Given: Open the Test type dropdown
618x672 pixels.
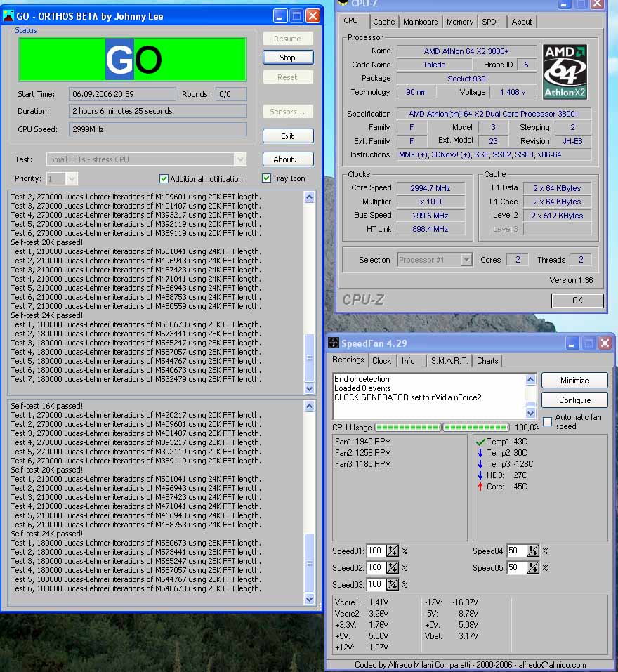Looking at the screenshot, I should [x=240, y=159].
